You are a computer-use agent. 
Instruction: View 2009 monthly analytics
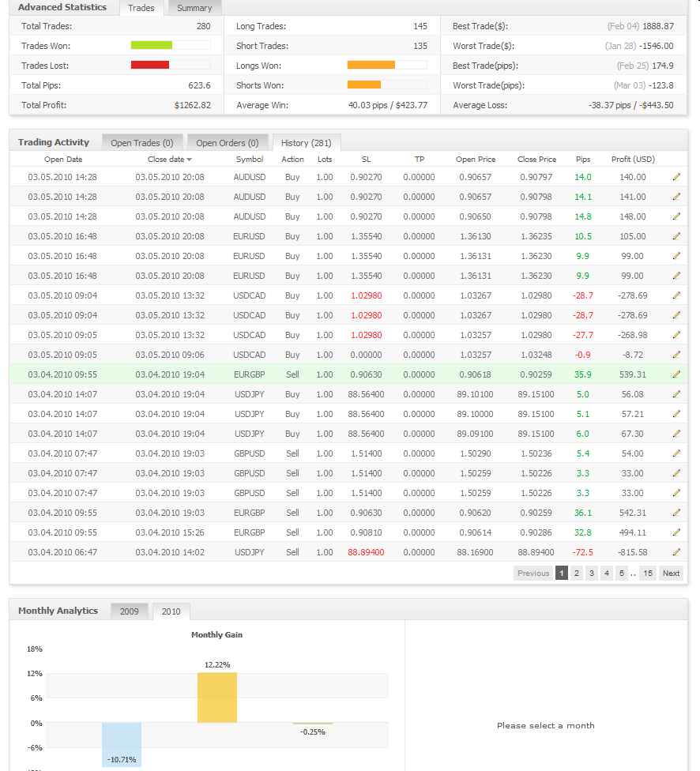click(129, 611)
